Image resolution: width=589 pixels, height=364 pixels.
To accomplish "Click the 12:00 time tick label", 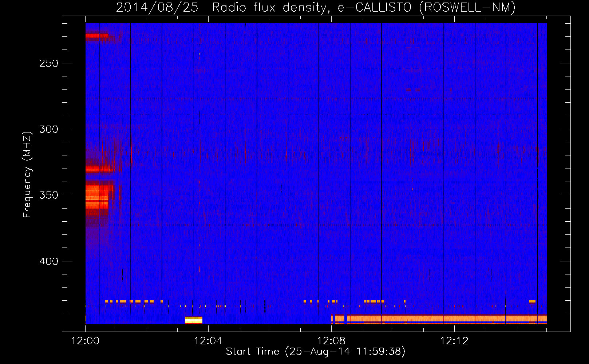I will coord(85,341).
